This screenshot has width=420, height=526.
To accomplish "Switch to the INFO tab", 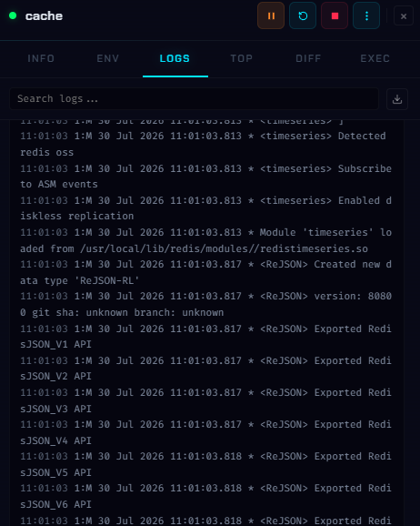I will [41, 58].
